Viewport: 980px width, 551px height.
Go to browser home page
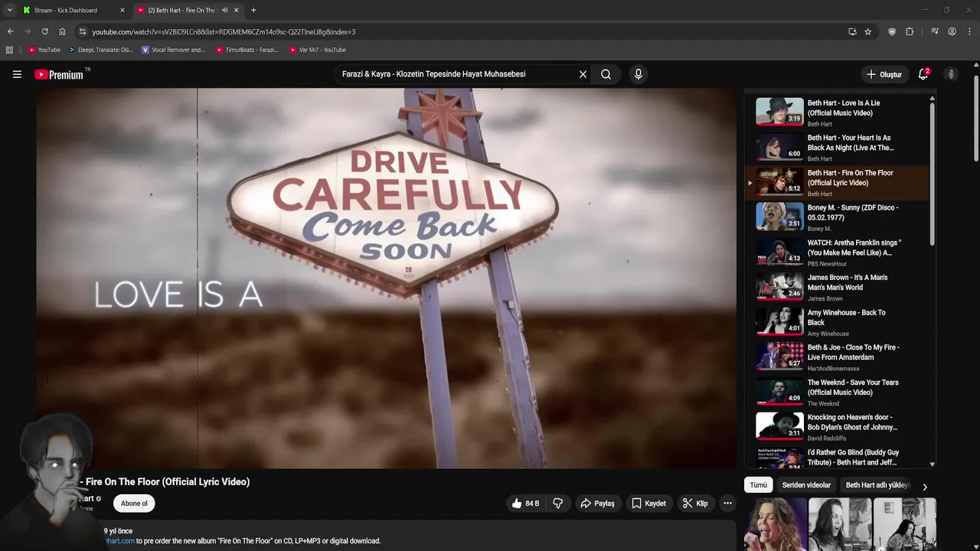tap(62, 31)
